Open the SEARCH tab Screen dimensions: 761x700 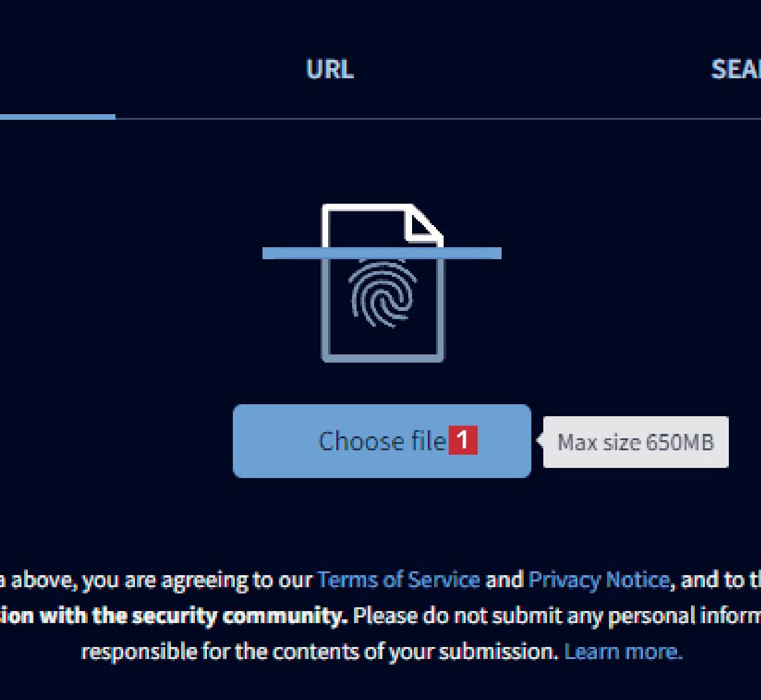[x=736, y=69]
